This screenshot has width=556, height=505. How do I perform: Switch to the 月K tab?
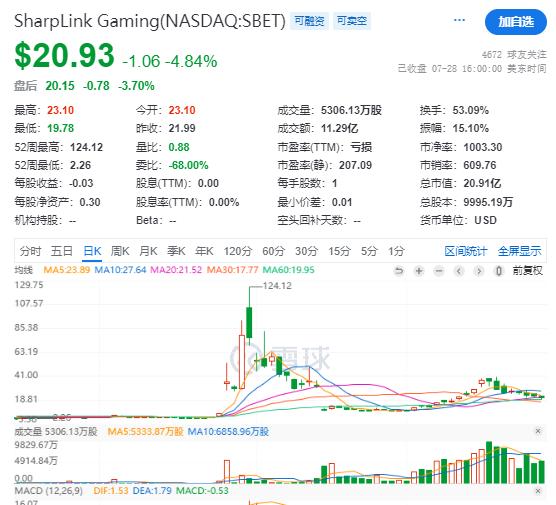tap(148, 251)
